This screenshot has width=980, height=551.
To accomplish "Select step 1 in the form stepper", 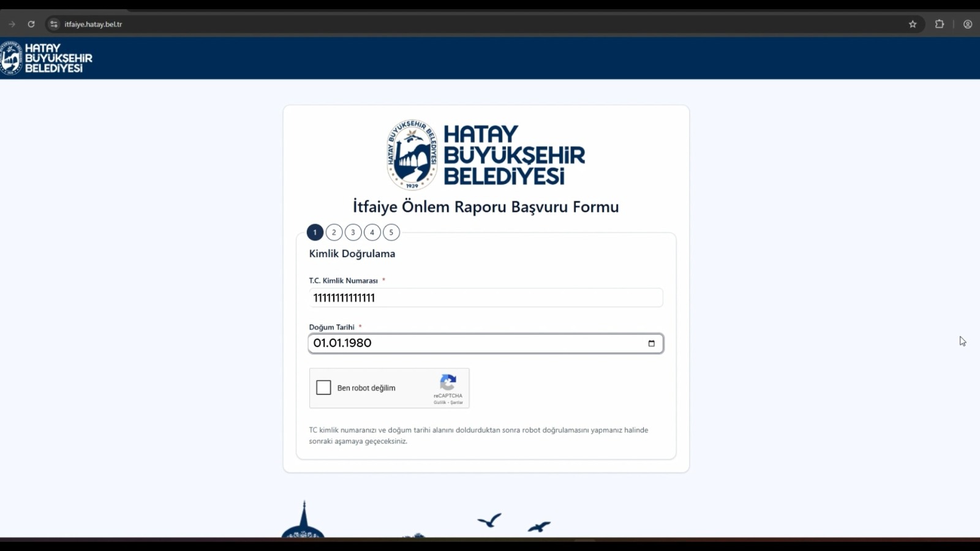I will (315, 233).
